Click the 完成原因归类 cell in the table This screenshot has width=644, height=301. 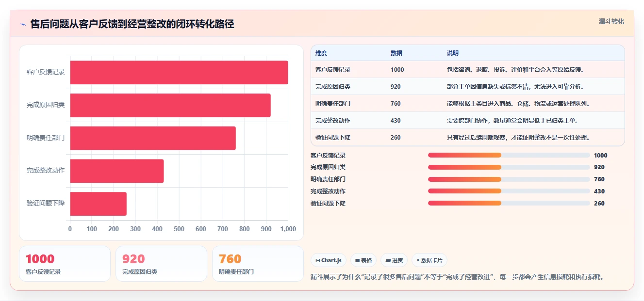[x=333, y=87]
